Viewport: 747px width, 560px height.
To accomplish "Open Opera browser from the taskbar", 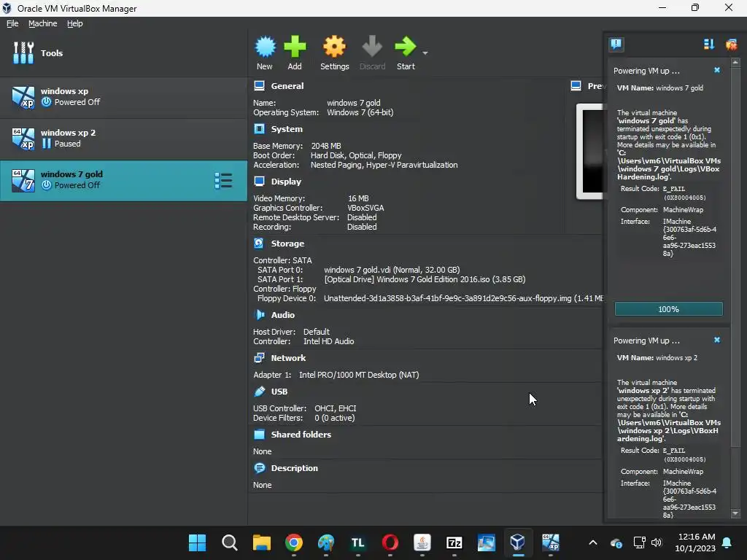I will 390,542.
